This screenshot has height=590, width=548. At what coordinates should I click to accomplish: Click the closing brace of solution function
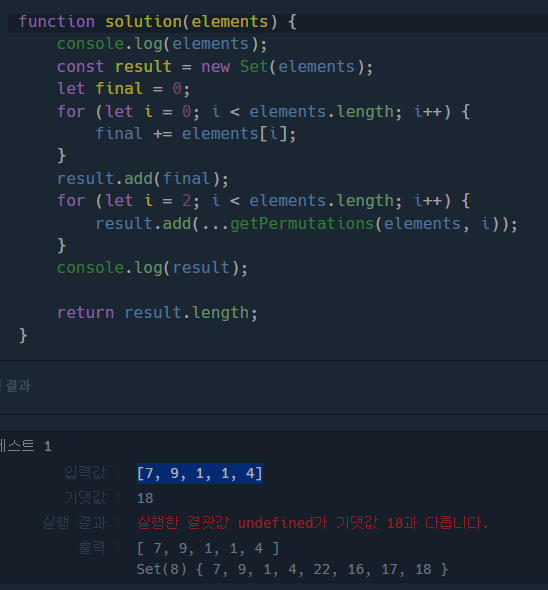(x=23, y=335)
